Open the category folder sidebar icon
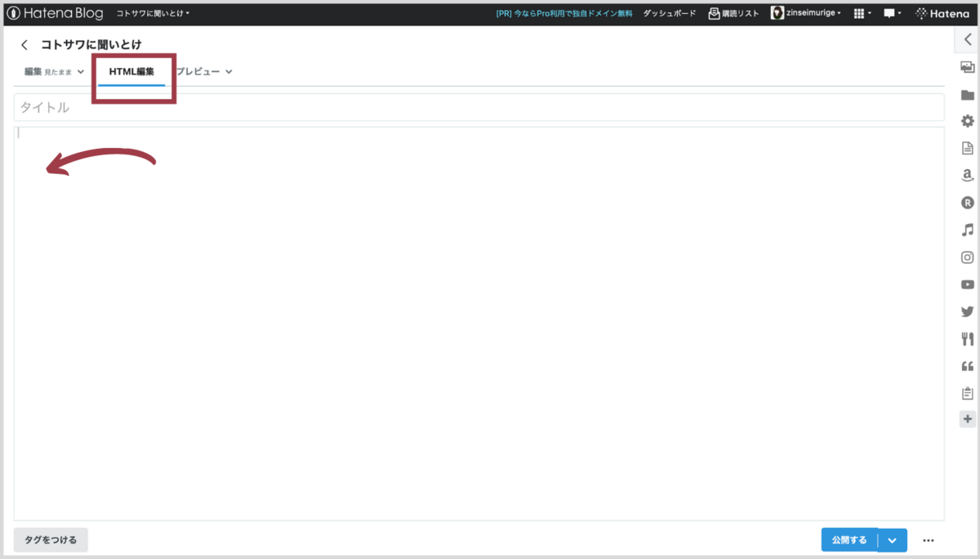The height and width of the screenshot is (559, 980). point(967,94)
